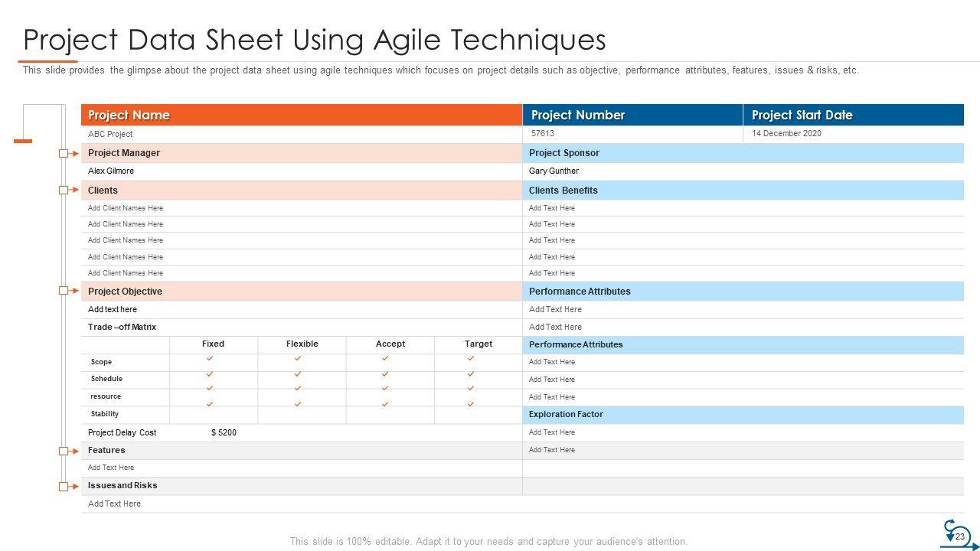Click the arrow marker beside Issues and Risks
This screenshot has width=980, height=551.
pos(69,486)
